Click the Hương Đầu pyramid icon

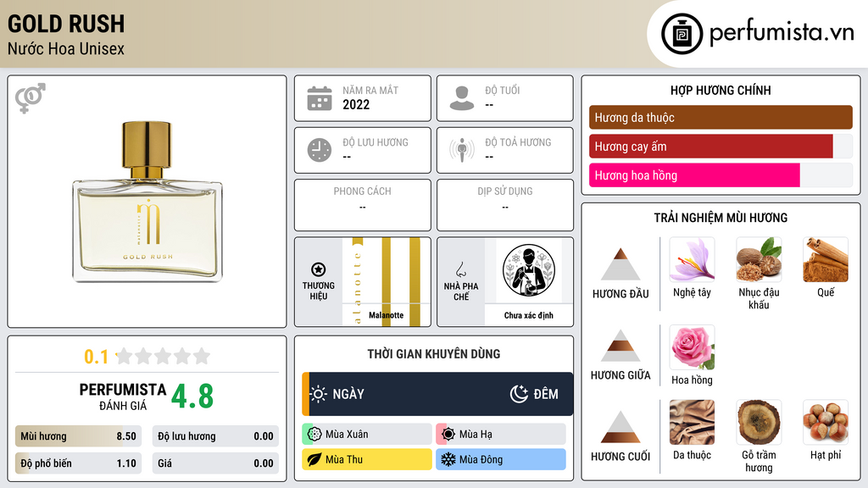point(620,264)
